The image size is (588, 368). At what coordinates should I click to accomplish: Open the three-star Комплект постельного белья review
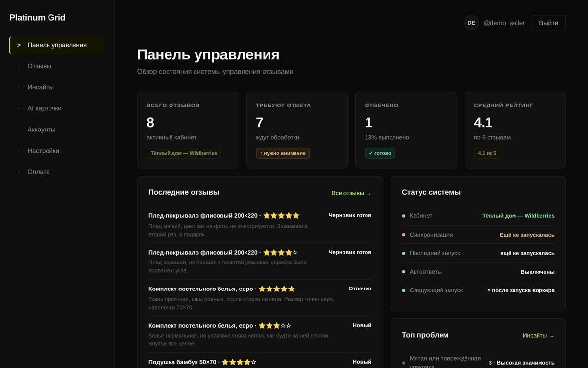(260, 335)
